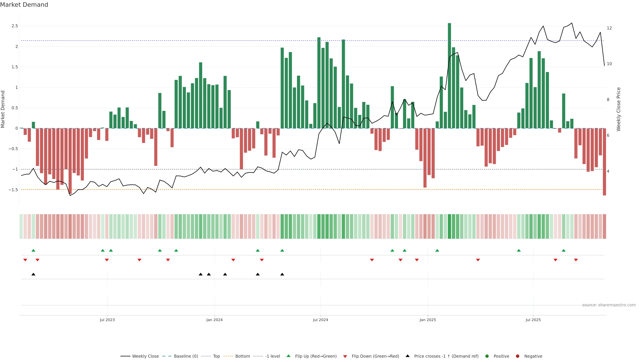Click the Jan 2025 x-axis label

428,320
